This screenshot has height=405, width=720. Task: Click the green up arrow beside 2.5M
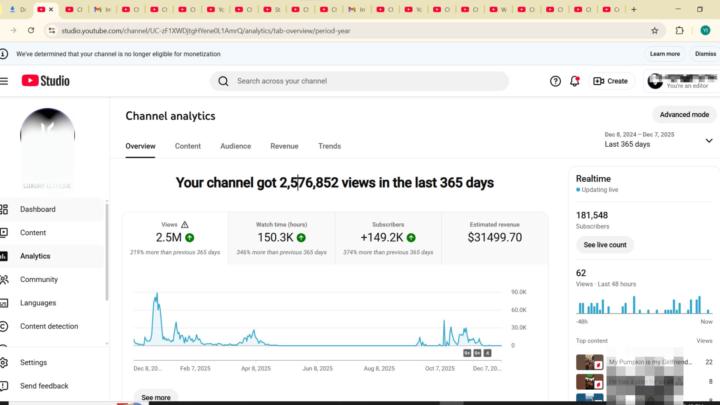pos(190,238)
